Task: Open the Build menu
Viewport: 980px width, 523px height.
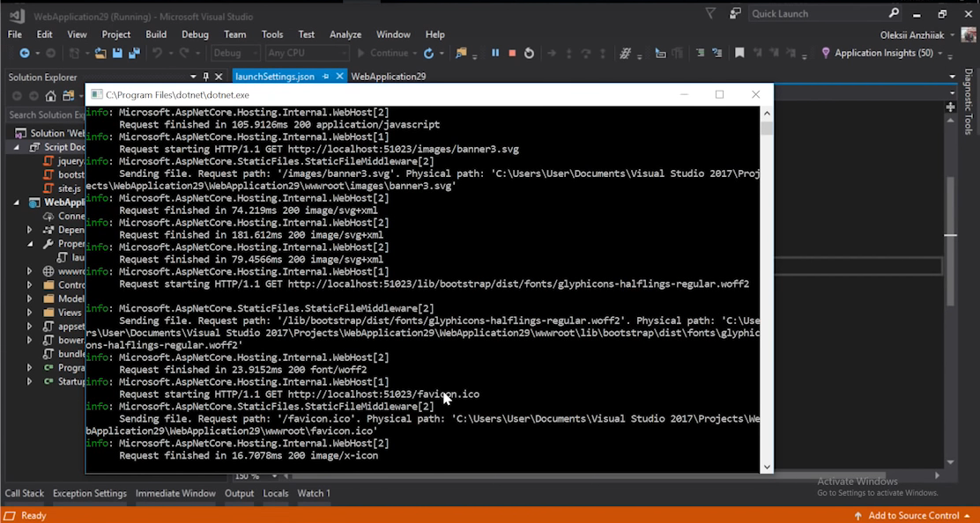Action: [x=156, y=34]
